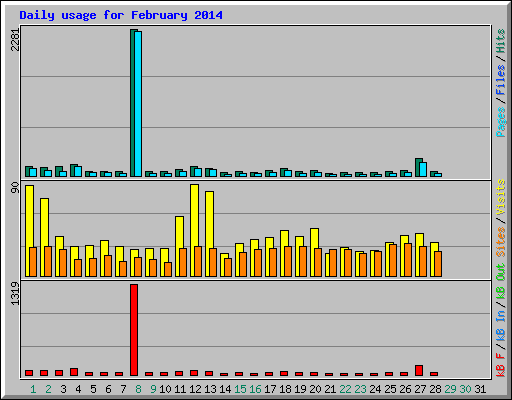
Task: Click the hits bar for day 27
Action: [x=418, y=167]
